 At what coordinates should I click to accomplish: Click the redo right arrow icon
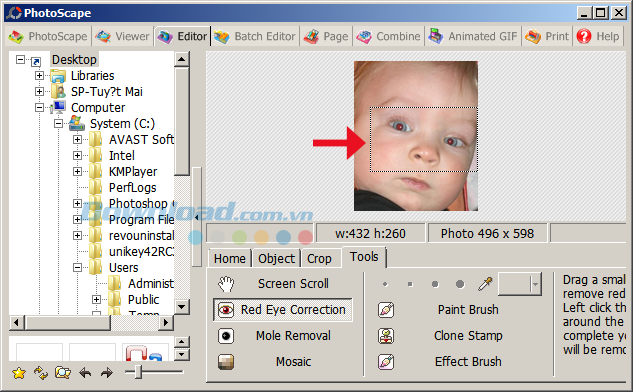click(107, 373)
